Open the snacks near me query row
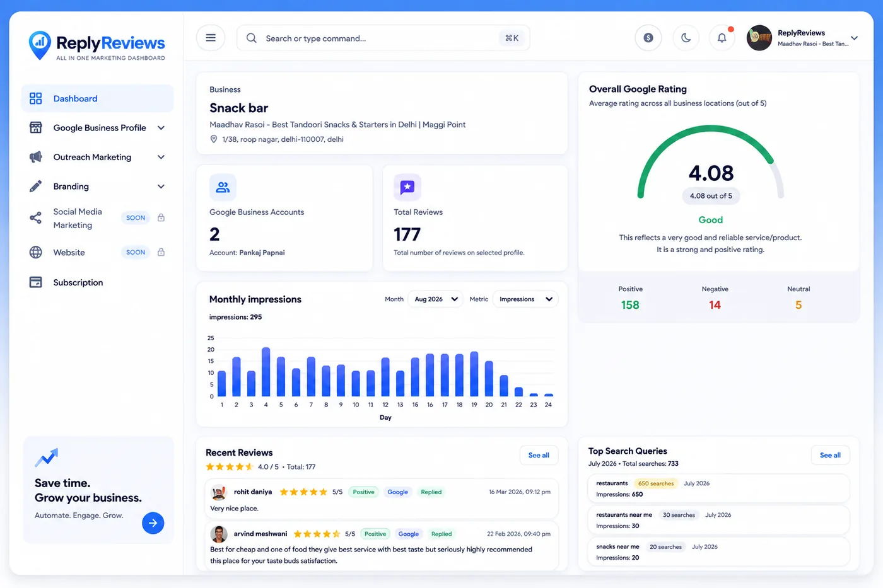883x588 pixels. coord(719,551)
